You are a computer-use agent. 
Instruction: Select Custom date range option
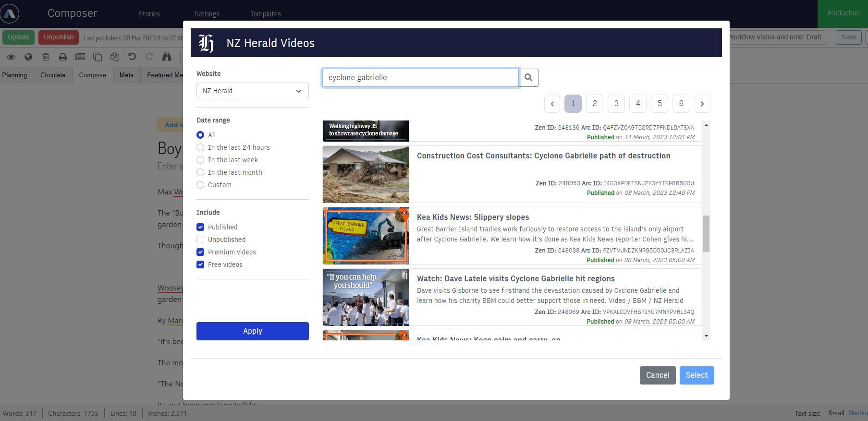[x=200, y=185]
